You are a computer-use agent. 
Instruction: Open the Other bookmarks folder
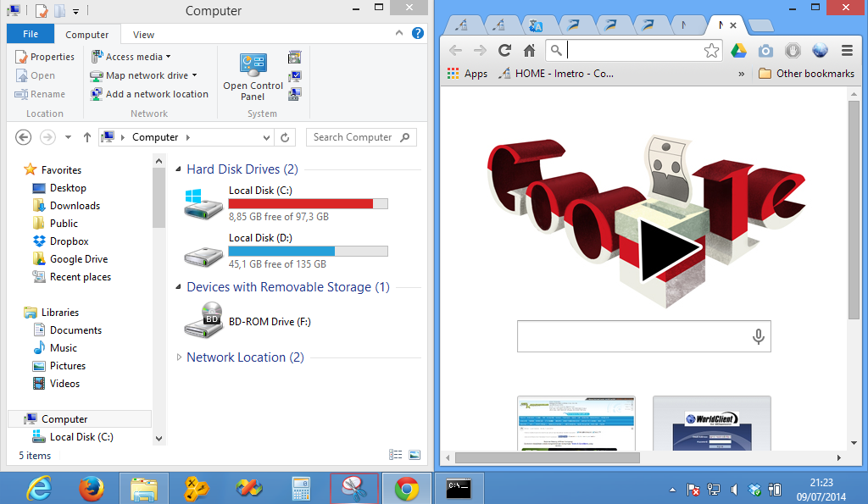[x=807, y=74]
